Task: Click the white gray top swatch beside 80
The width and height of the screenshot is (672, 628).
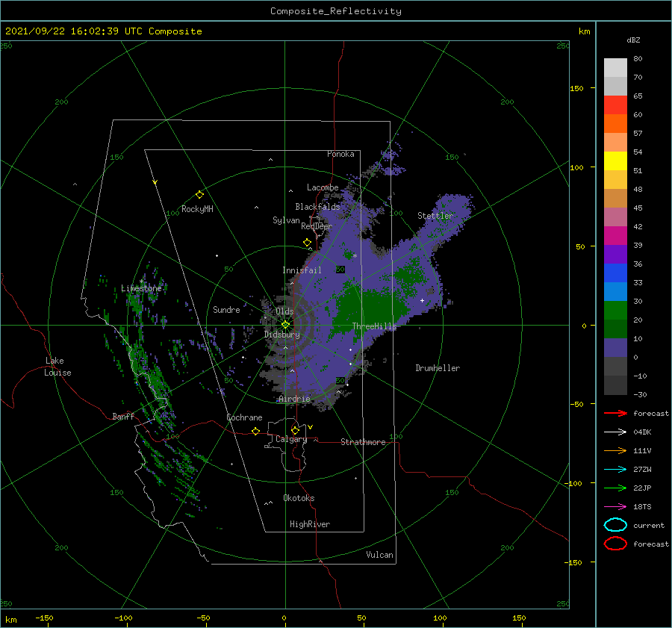Action: coord(615,68)
